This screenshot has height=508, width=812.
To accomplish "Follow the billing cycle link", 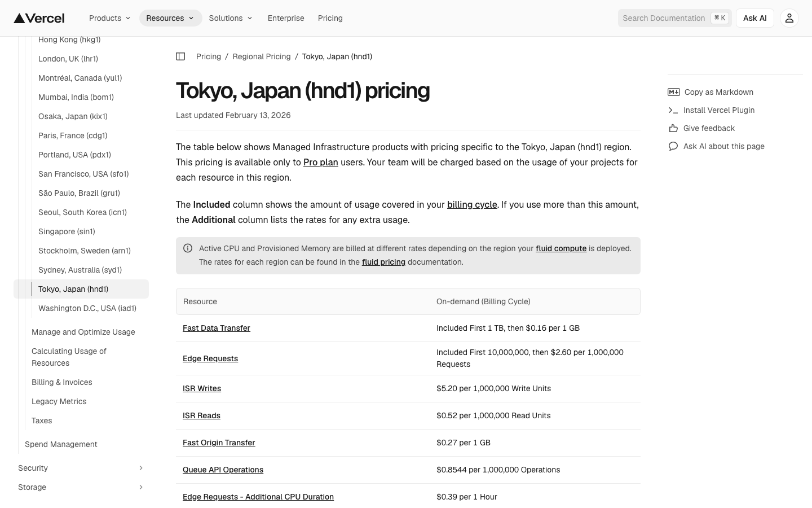I will pos(472,204).
